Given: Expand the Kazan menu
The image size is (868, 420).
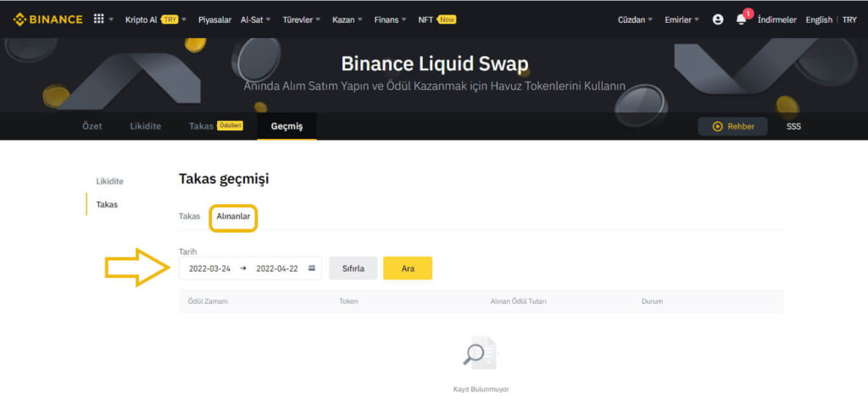Looking at the screenshot, I should tap(348, 19).
